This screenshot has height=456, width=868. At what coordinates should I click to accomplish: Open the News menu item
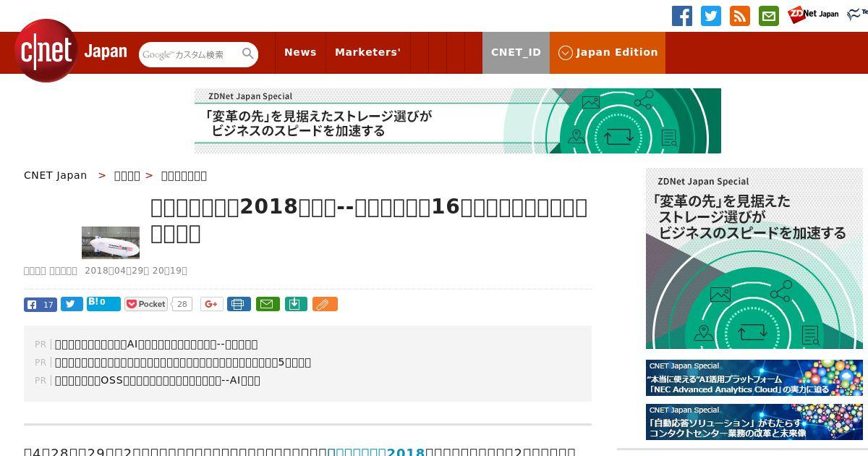tap(300, 52)
